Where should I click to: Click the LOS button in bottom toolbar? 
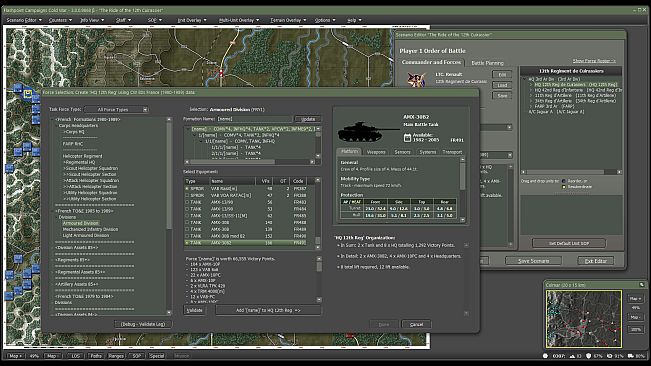pyautogui.click(x=75, y=356)
